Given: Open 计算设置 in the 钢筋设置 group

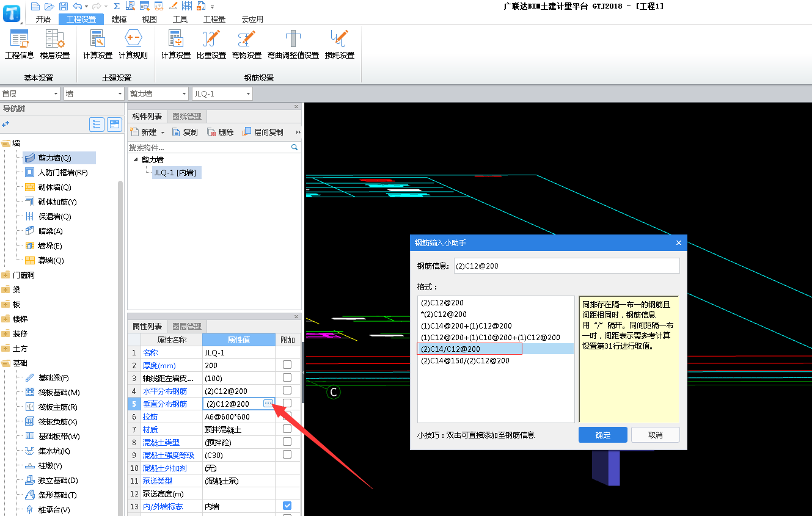Looking at the screenshot, I should tap(176, 44).
